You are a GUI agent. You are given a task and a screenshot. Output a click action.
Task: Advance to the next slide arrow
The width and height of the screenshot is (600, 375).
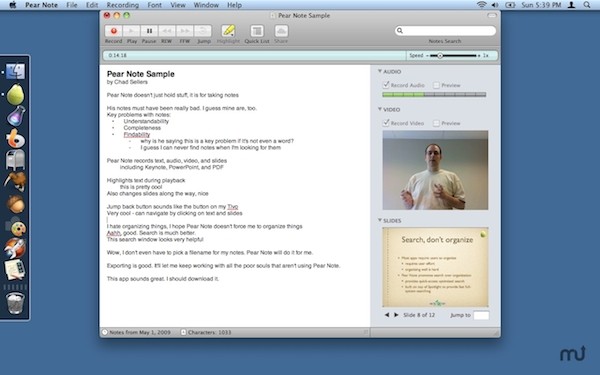pos(396,315)
